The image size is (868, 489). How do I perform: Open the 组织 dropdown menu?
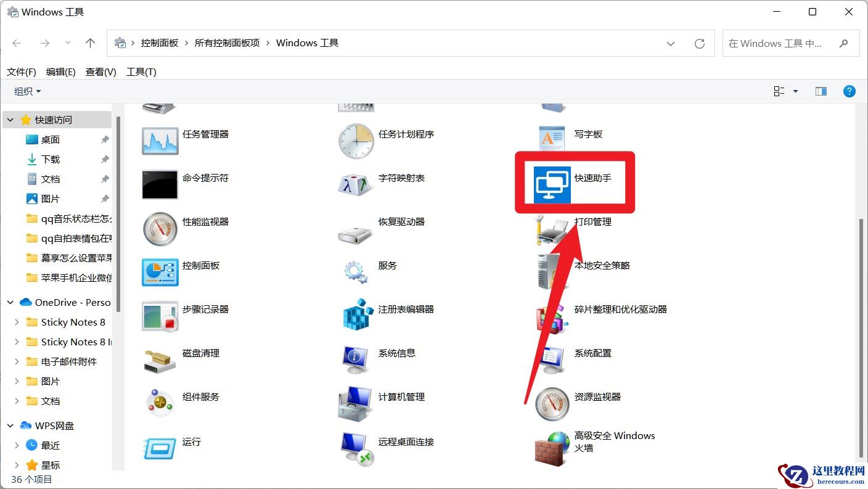[x=27, y=91]
